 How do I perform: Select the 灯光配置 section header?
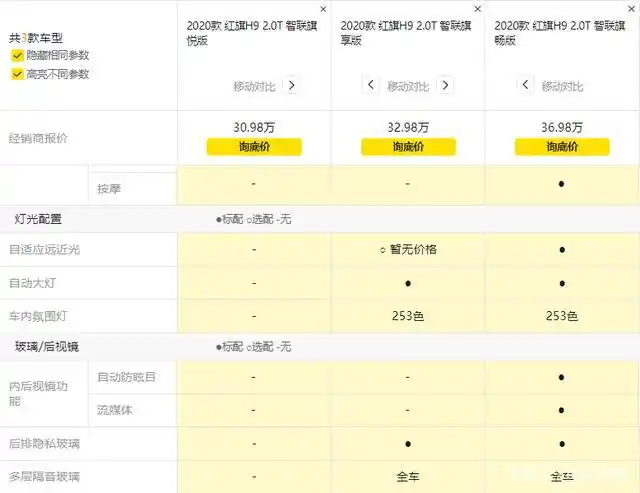(38, 219)
